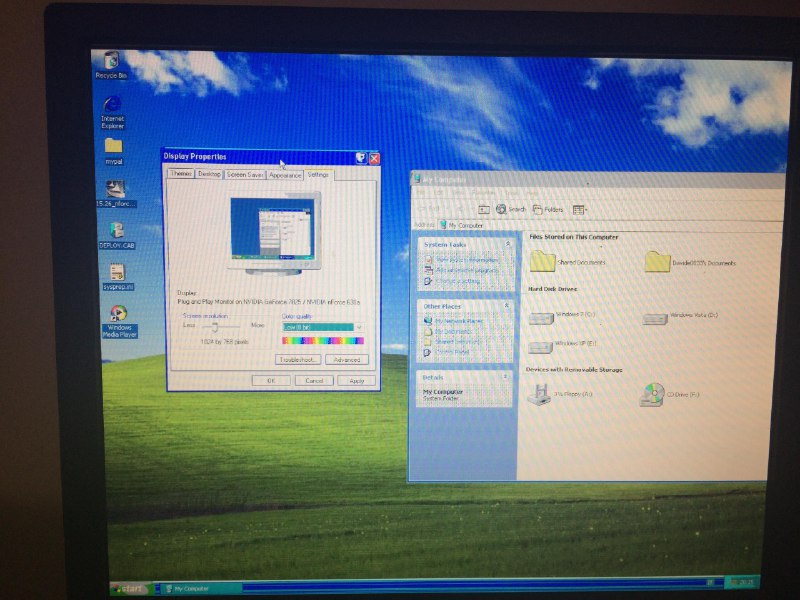Select the user's Documents folder in My Computer
Viewport: 800px width, 600px height.
click(x=657, y=262)
